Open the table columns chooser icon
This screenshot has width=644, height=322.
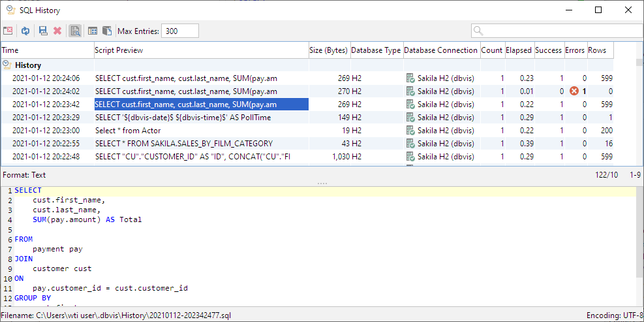tap(93, 31)
